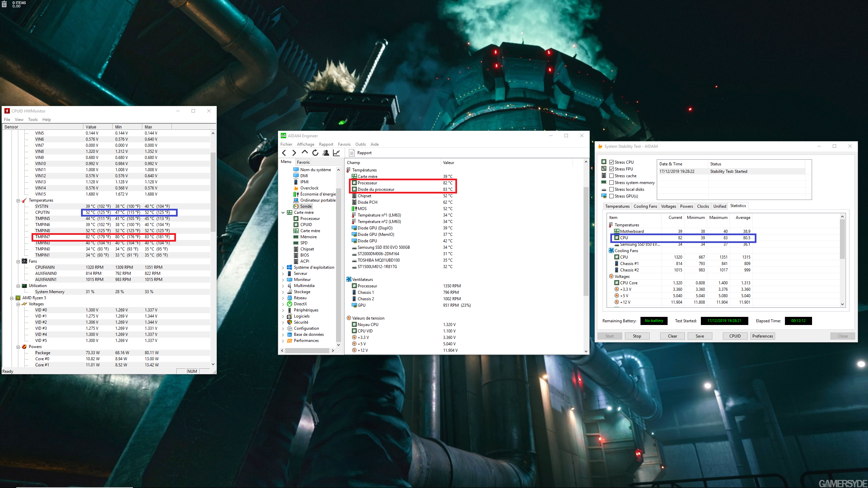Enable the Stress cache checkbox
This screenshot has width=868, height=488.
click(612, 176)
